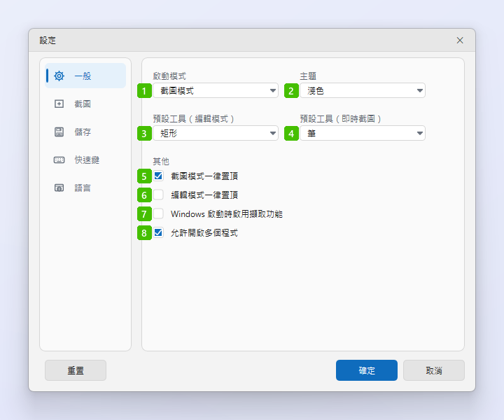The height and width of the screenshot is (420, 504).
Task: Click the floppy disk icon beside 儲存
Action: (x=59, y=132)
